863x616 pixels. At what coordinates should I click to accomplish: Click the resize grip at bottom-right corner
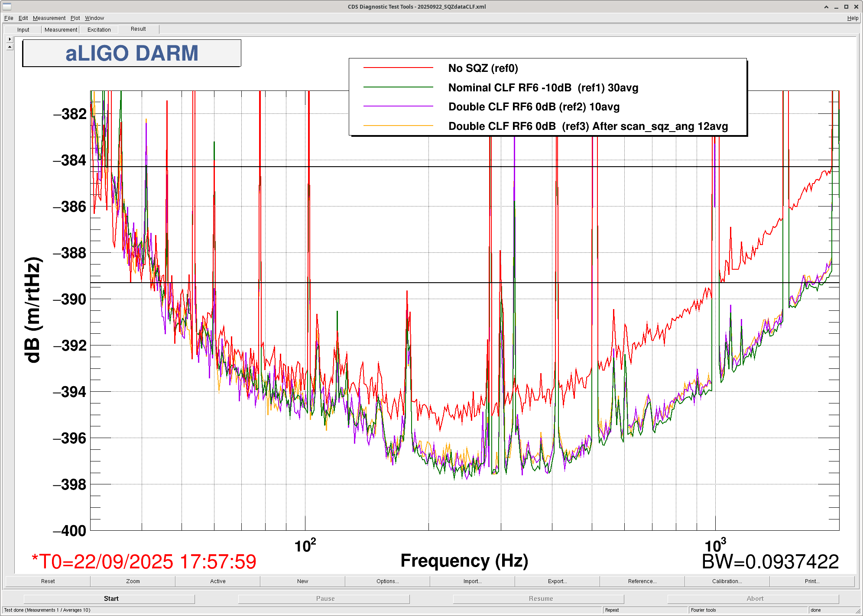point(857,611)
